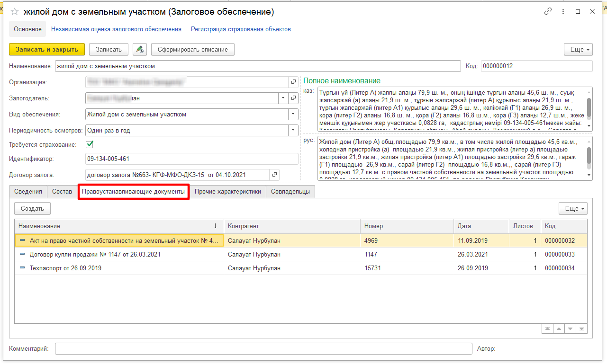The height and width of the screenshot is (364, 607).
Task: Move the selected row up one position
Action: point(559,328)
